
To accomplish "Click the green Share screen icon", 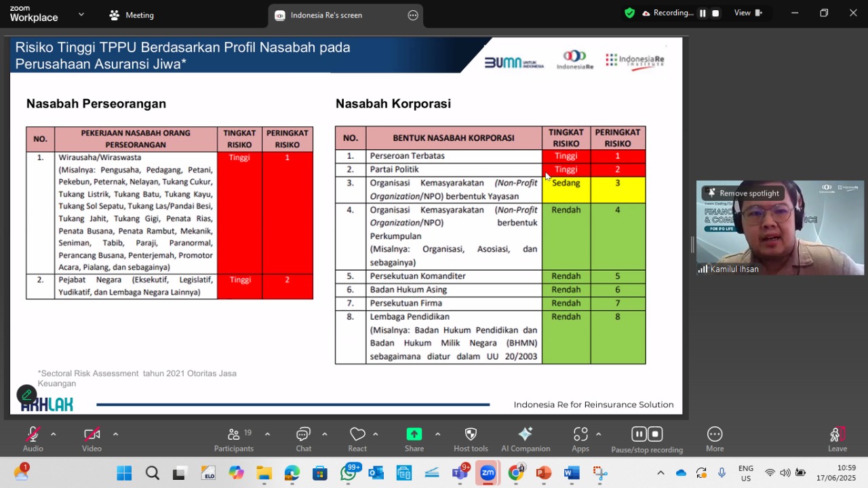I will [x=414, y=434].
